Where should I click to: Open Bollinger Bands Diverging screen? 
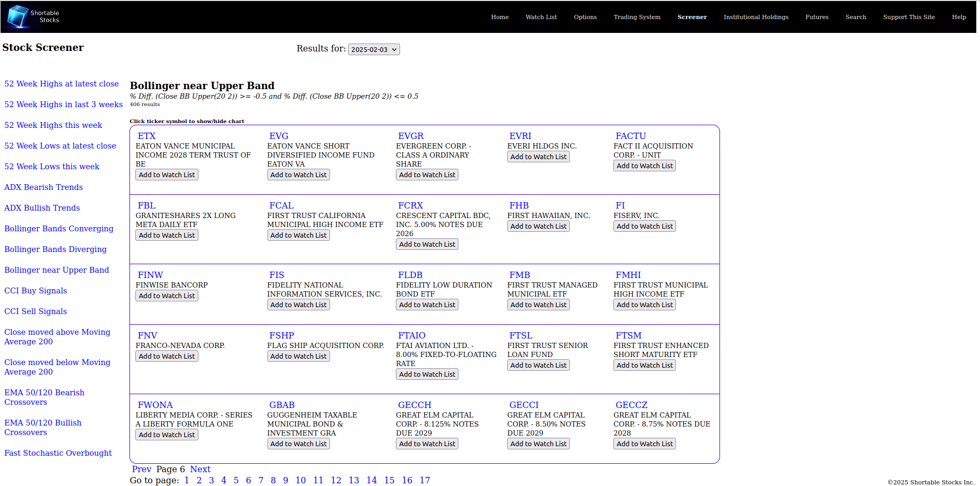coord(55,249)
